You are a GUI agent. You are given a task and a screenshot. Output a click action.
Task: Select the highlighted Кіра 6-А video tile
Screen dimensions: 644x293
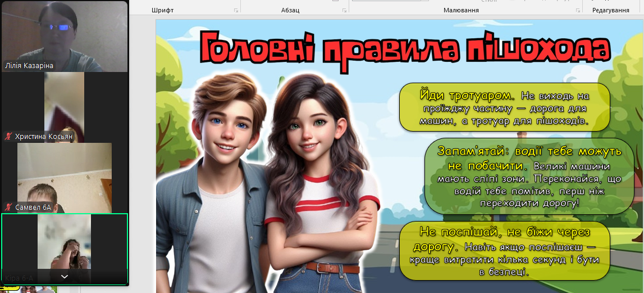point(65,249)
